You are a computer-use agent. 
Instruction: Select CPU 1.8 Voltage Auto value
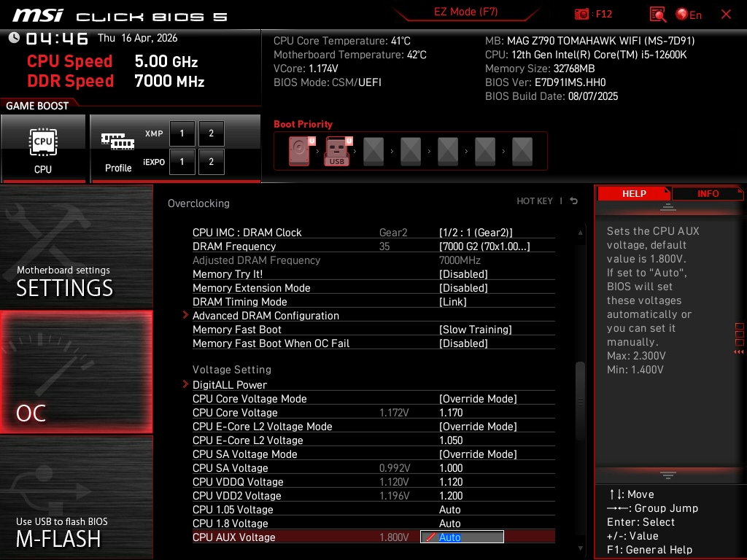[449, 523]
